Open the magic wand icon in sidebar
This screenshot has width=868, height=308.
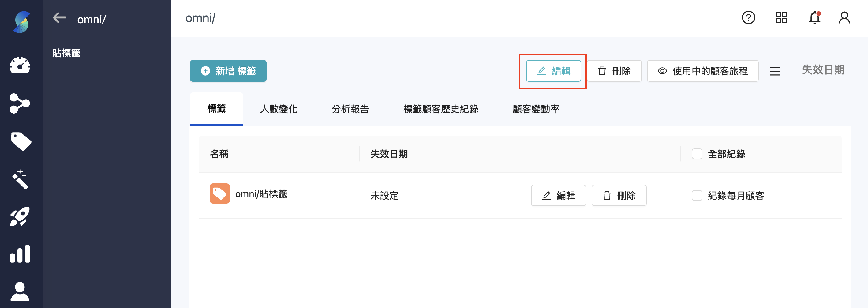pyautogui.click(x=20, y=179)
